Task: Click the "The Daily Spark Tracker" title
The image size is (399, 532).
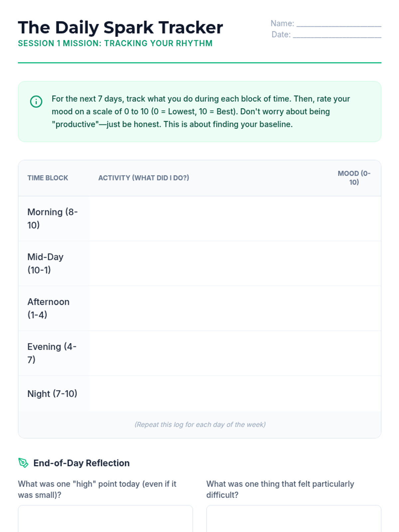Action: pos(120,28)
